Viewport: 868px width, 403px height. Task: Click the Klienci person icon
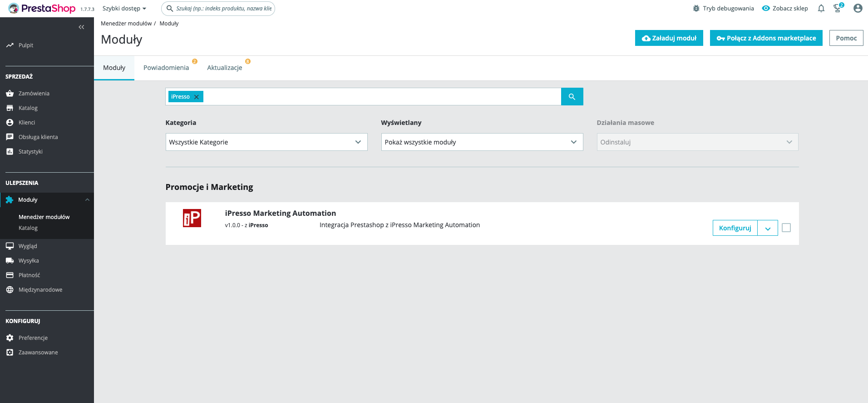[x=10, y=123]
